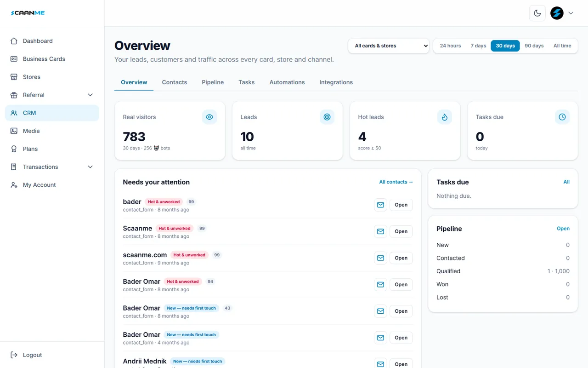
Task: Open Bader Omar with score 94
Action: tap(401, 285)
